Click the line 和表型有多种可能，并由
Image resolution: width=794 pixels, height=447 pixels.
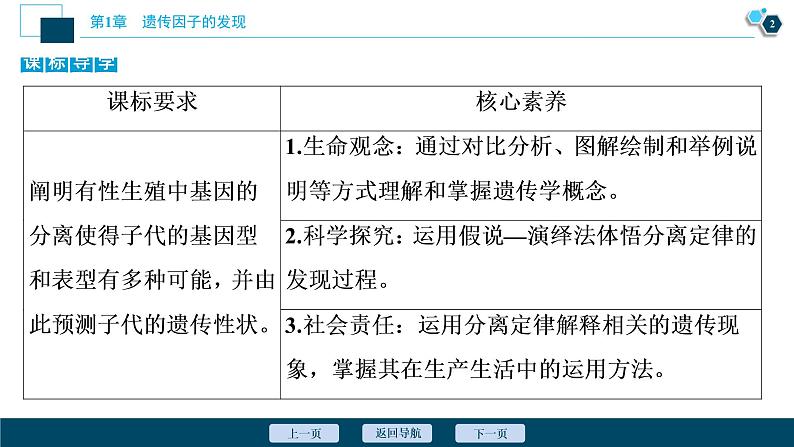tap(152, 280)
